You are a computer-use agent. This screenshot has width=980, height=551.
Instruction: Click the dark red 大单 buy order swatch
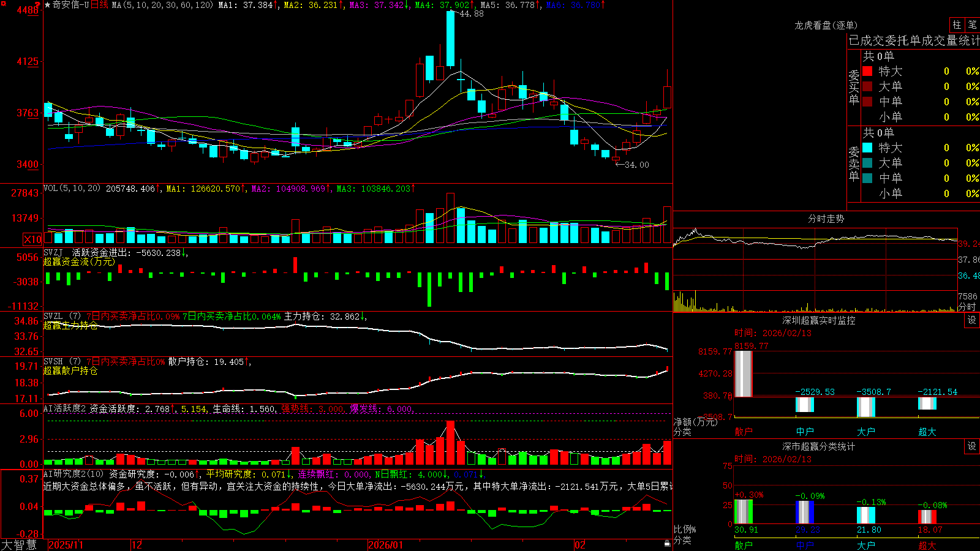coord(867,86)
